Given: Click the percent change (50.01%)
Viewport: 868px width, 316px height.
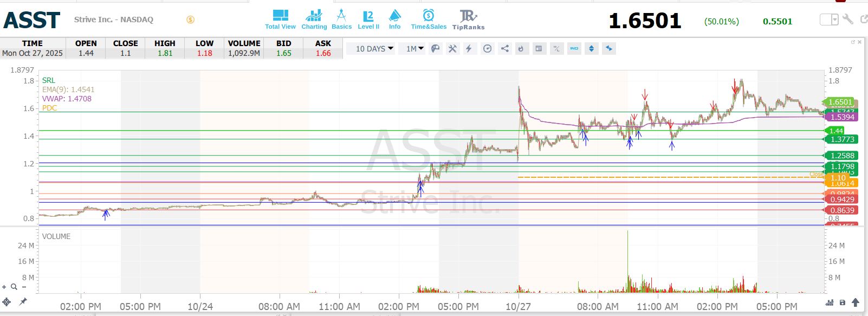Looking at the screenshot, I should (x=721, y=22).
